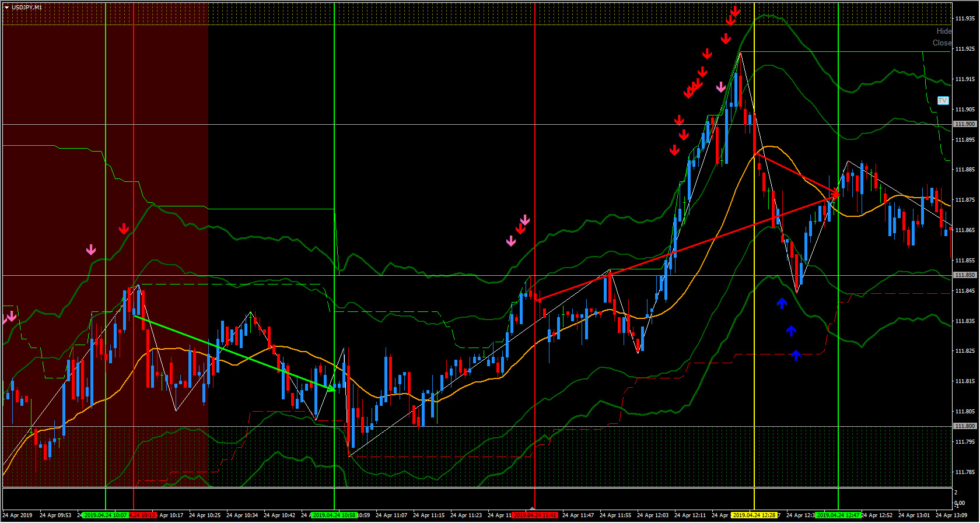Viewport: 980px width, 523px height.
Task: Click the 24 Apr 12:52 time label
Action: point(878,515)
